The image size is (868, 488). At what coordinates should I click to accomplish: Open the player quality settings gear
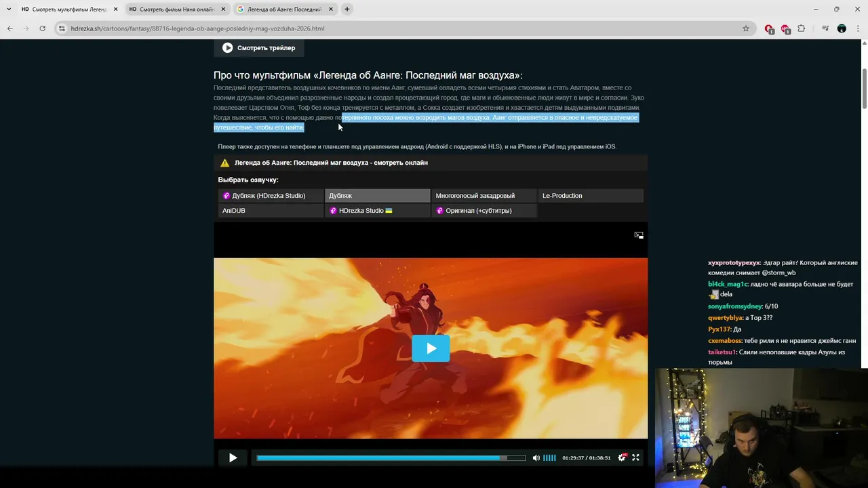[x=622, y=457]
